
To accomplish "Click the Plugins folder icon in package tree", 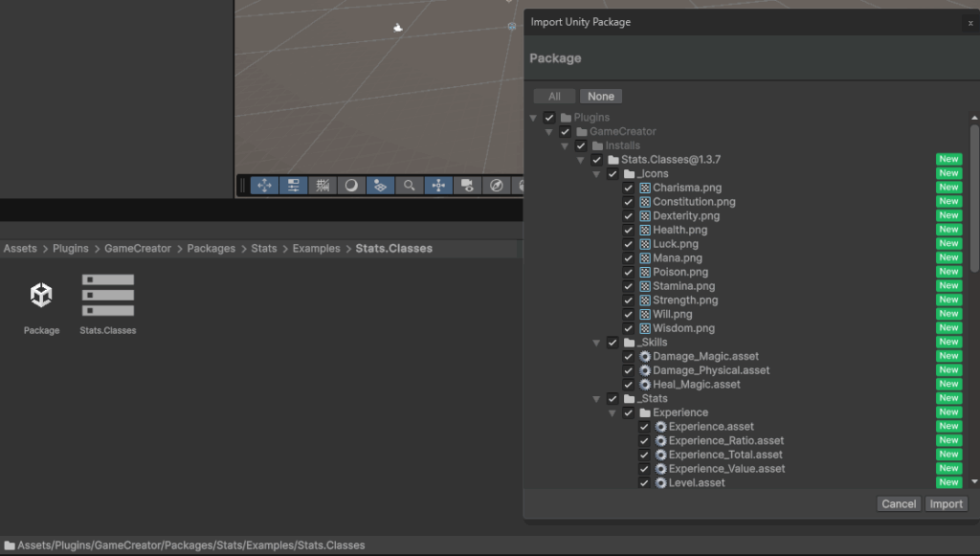I will coord(567,118).
